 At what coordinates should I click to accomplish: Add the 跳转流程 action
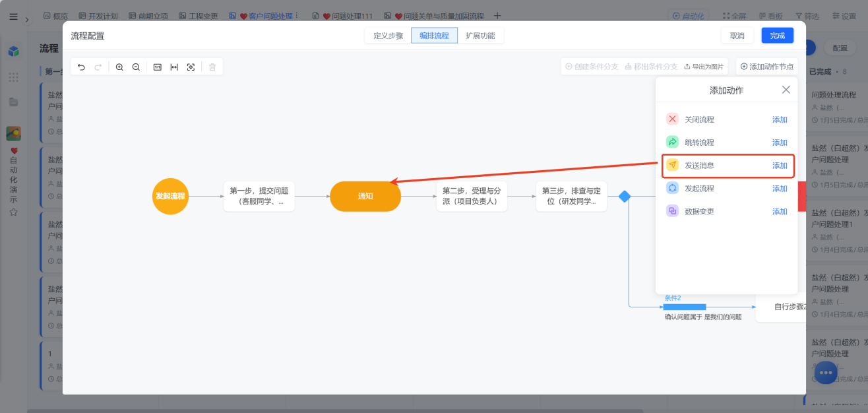(x=780, y=143)
